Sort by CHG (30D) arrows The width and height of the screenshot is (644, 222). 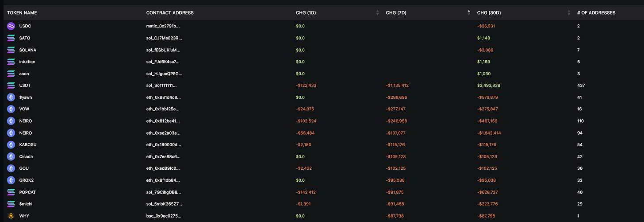coord(569,12)
